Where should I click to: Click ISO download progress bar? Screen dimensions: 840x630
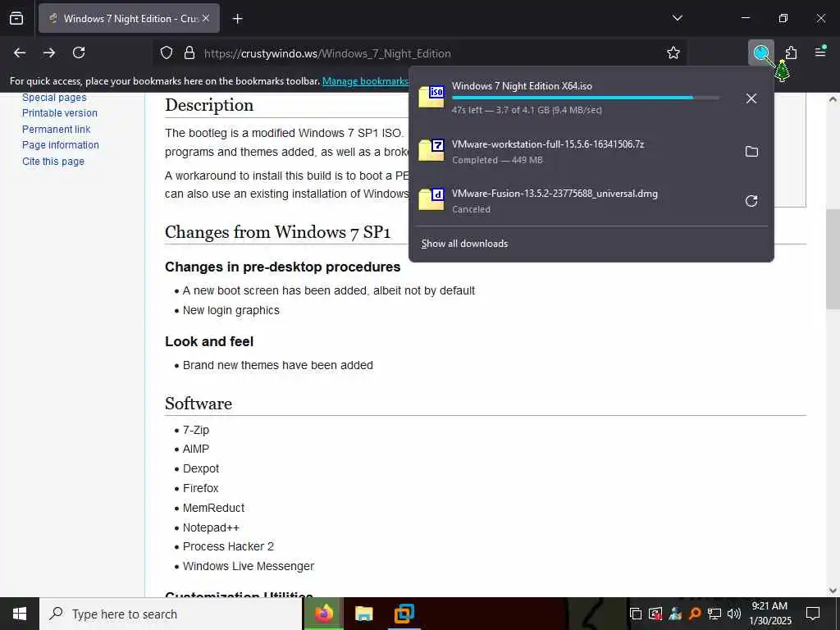pyautogui.click(x=586, y=98)
